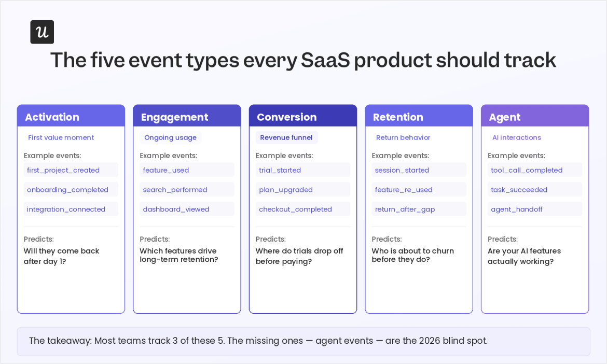Click the Userpilot logo icon
This screenshot has width=607, height=364.
pyautogui.click(x=42, y=32)
